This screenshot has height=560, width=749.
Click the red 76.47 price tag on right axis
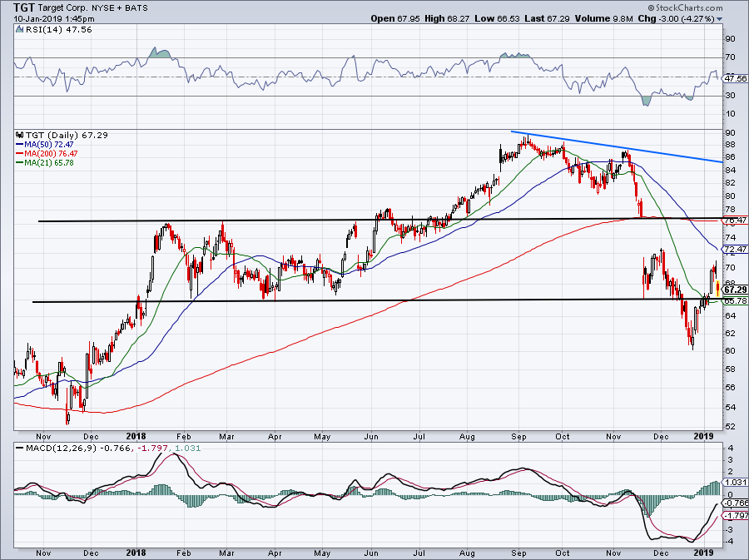coord(736,221)
